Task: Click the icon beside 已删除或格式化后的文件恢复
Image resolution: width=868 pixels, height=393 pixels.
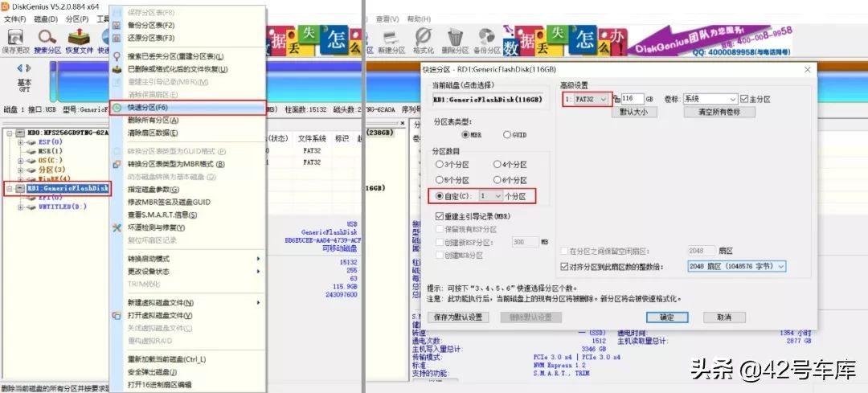Action: pyautogui.click(x=117, y=69)
